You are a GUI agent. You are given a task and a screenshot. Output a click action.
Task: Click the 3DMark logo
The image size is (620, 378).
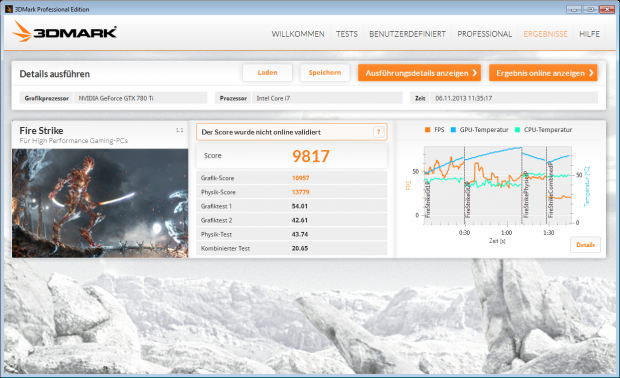coord(64,32)
